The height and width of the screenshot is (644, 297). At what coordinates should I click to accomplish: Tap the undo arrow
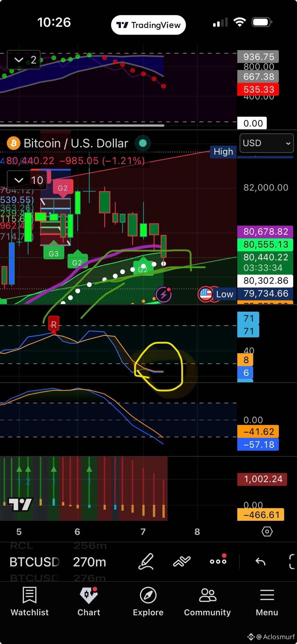pyautogui.click(x=260, y=561)
